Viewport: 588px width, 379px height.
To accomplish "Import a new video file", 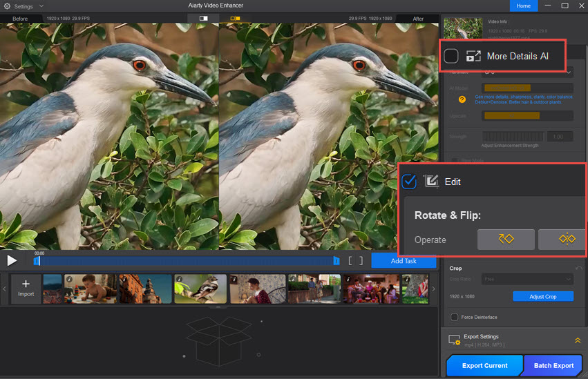I will [26, 289].
